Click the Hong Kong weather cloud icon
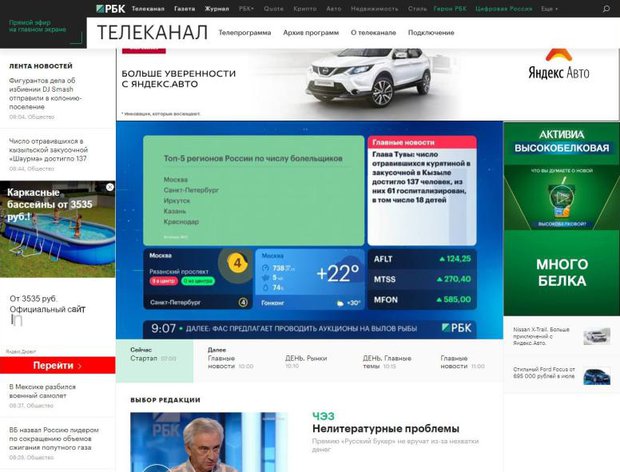Screen dimensions: 620x472 (x=340, y=303)
